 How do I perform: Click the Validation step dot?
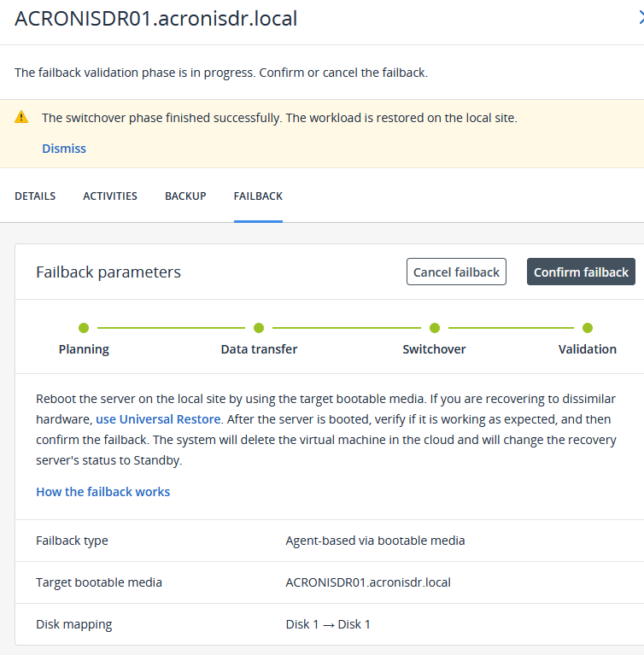pos(588,328)
